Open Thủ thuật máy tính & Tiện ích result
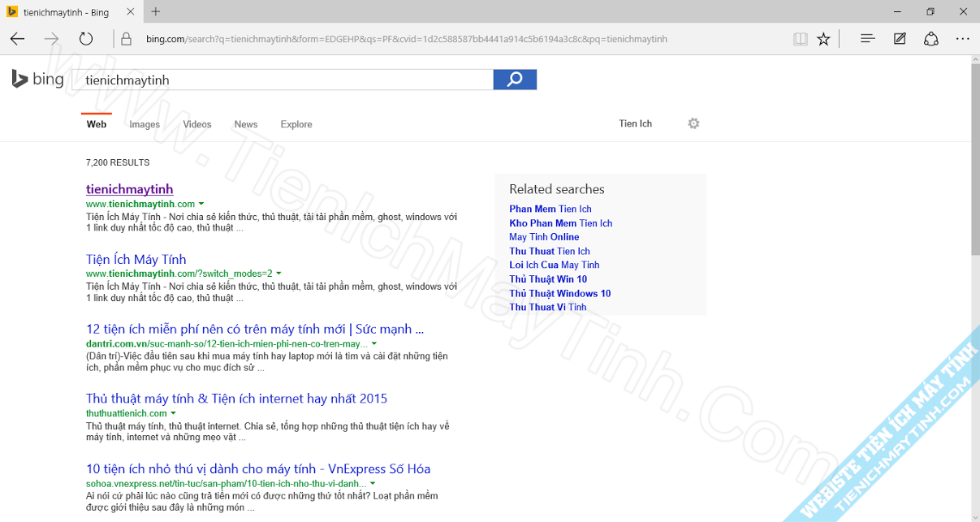 [x=237, y=399]
